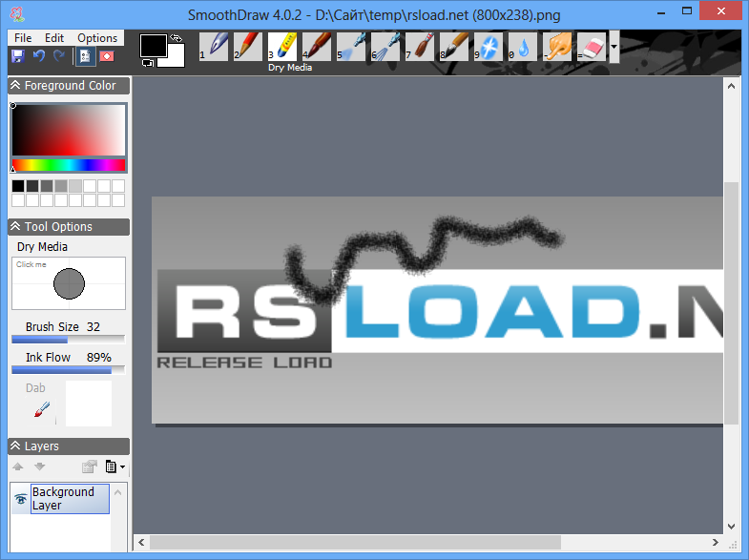Click the horizontal scroll left arrow
This screenshot has height=560, width=749.
point(141,542)
